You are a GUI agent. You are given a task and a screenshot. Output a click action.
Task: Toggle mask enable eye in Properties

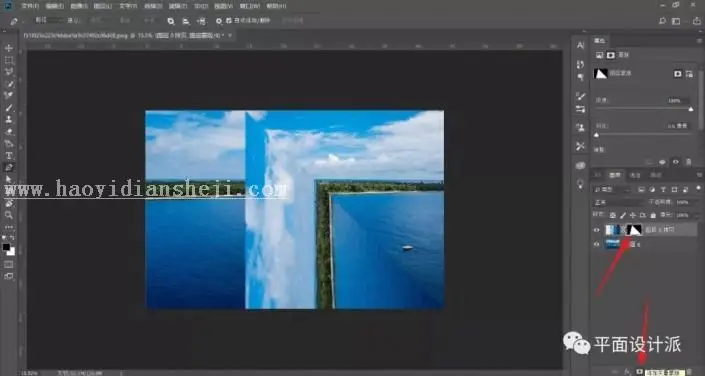click(x=675, y=162)
